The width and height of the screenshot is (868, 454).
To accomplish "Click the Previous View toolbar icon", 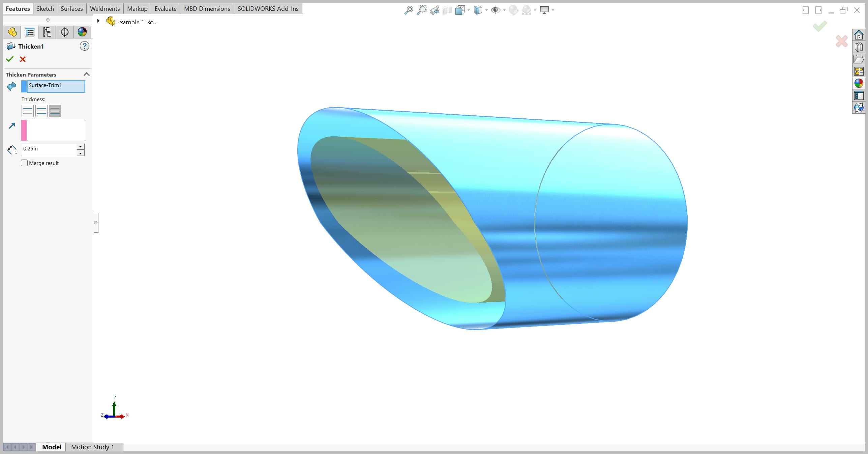I will click(x=434, y=10).
